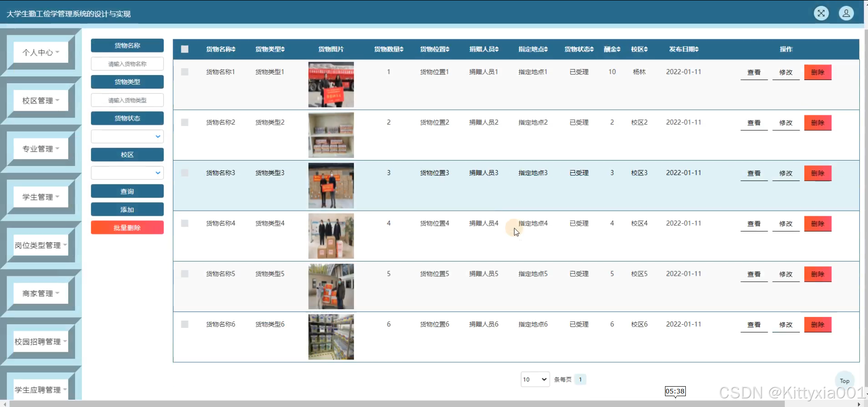Check the checkbox for 货物名称1 row
The image size is (868, 407).
tap(184, 72)
